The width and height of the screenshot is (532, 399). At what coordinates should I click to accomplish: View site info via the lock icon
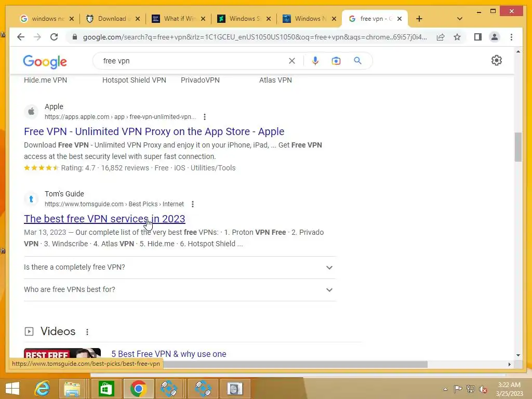click(x=75, y=37)
